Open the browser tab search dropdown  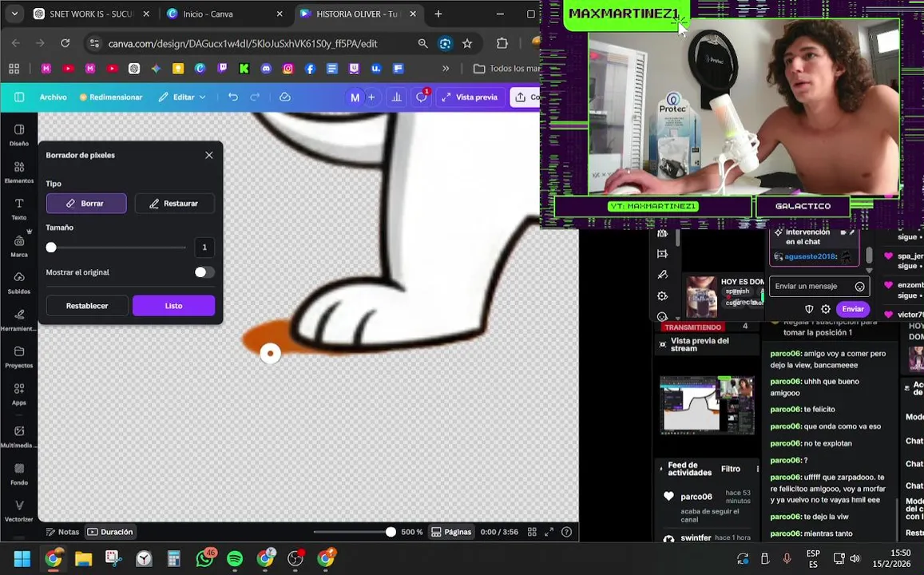14,14
